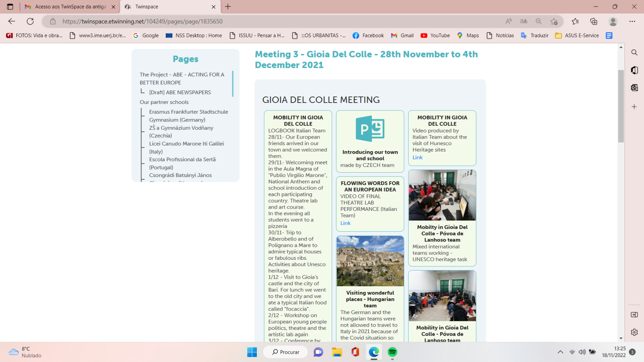Open Escola Profissional da Sertã page

(x=182, y=163)
